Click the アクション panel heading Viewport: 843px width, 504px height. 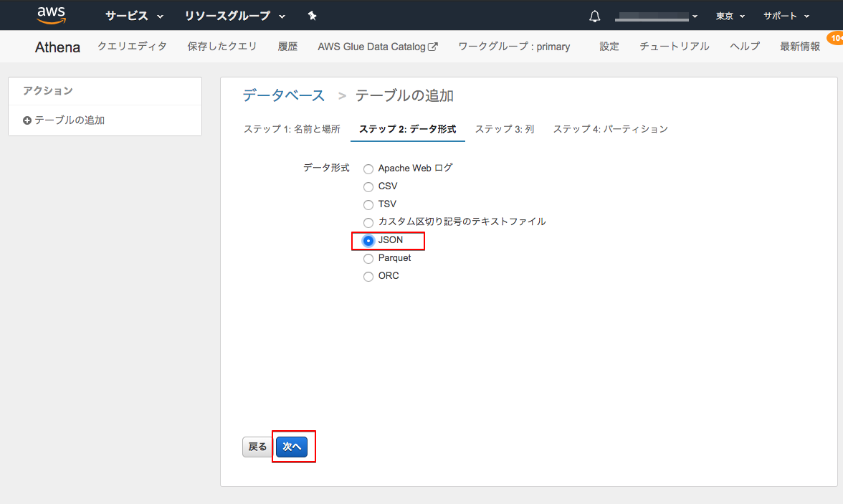point(48,91)
